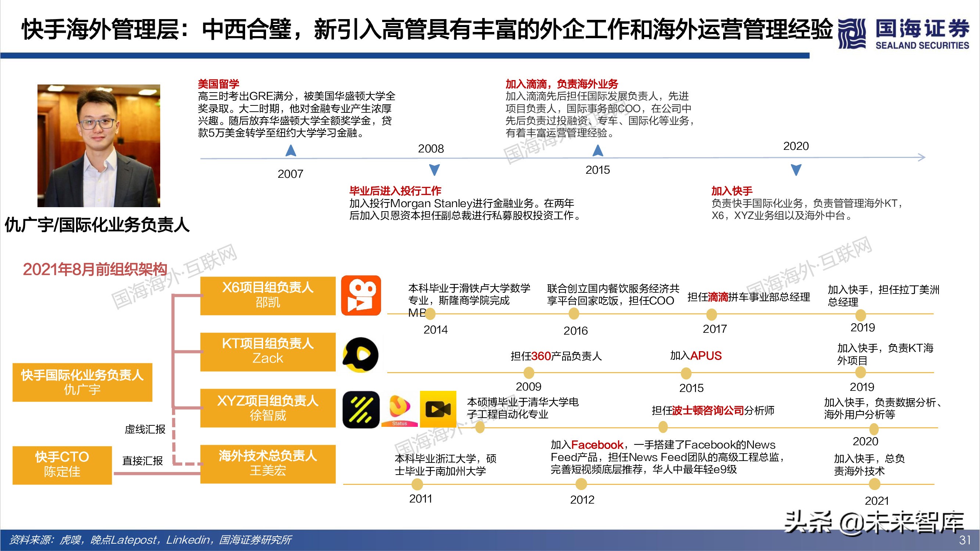Click the red word Facebook
980x551 pixels.
coord(597,444)
